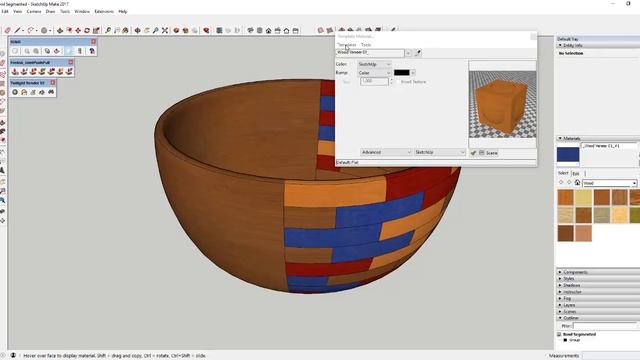Open the Extensions menu
The image size is (640, 360).
tap(104, 11)
